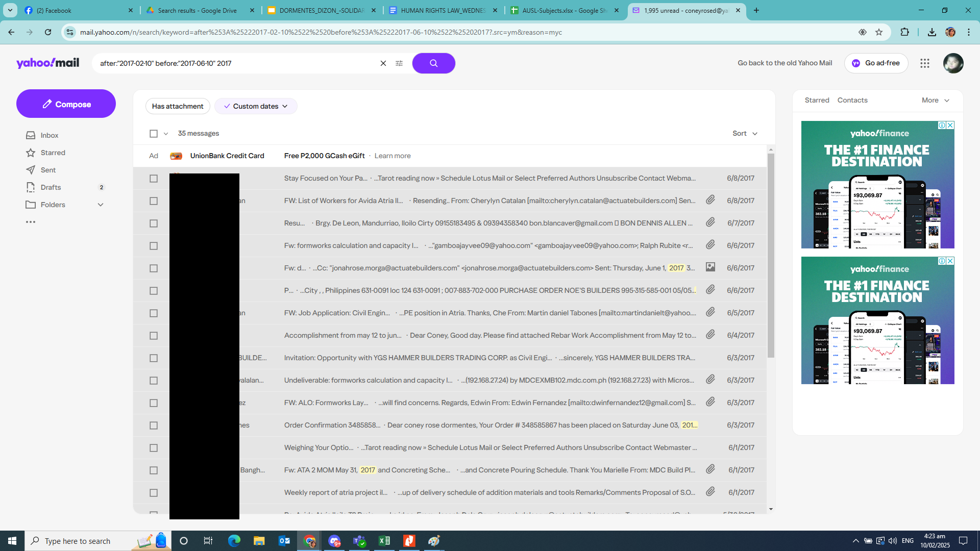Open advanced search filter options icon

(399, 63)
